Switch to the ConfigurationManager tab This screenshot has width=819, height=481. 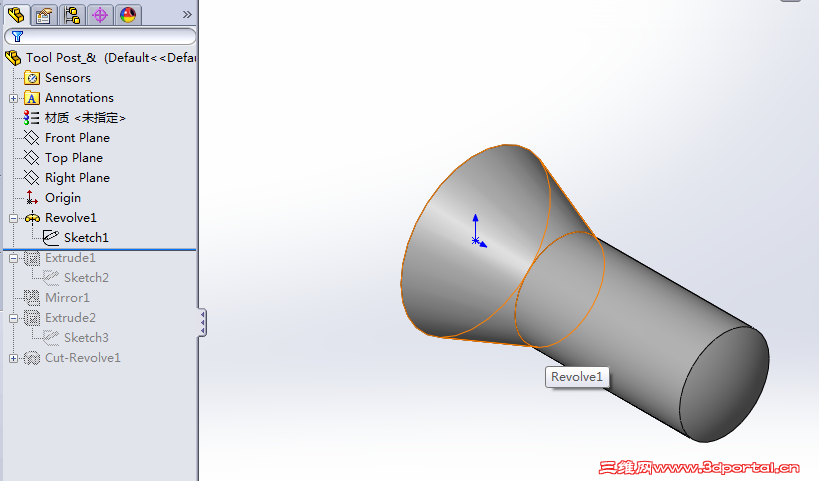[72, 15]
